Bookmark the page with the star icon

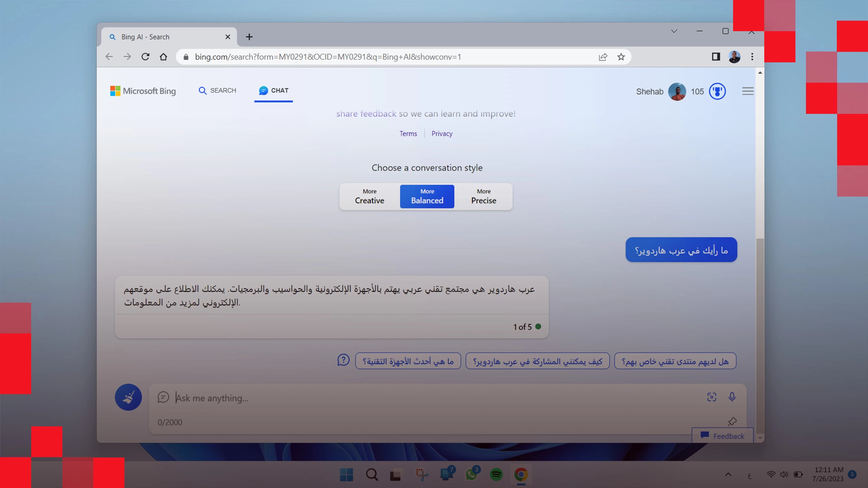tap(621, 57)
